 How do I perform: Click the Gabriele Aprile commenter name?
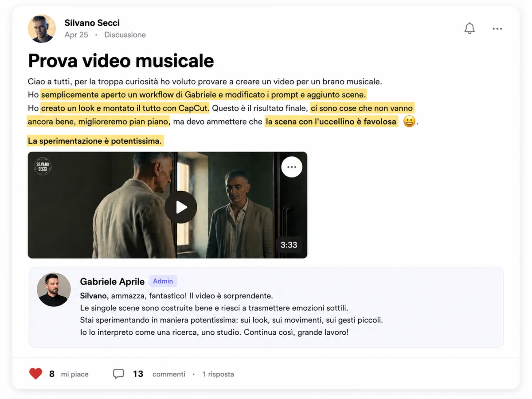pos(112,282)
